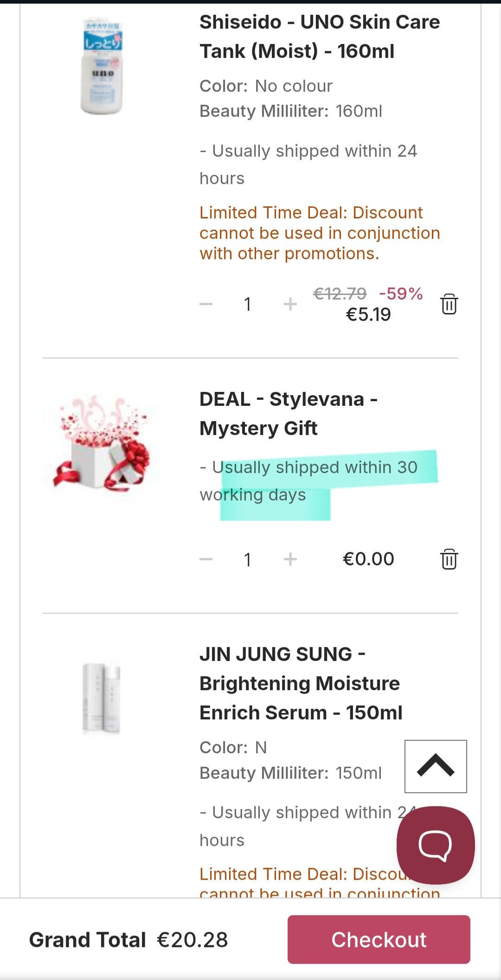Delete Shiseido UNO Skin Care Tank item
Image resolution: width=501 pixels, height=980 pixels.
pos(449,304)
